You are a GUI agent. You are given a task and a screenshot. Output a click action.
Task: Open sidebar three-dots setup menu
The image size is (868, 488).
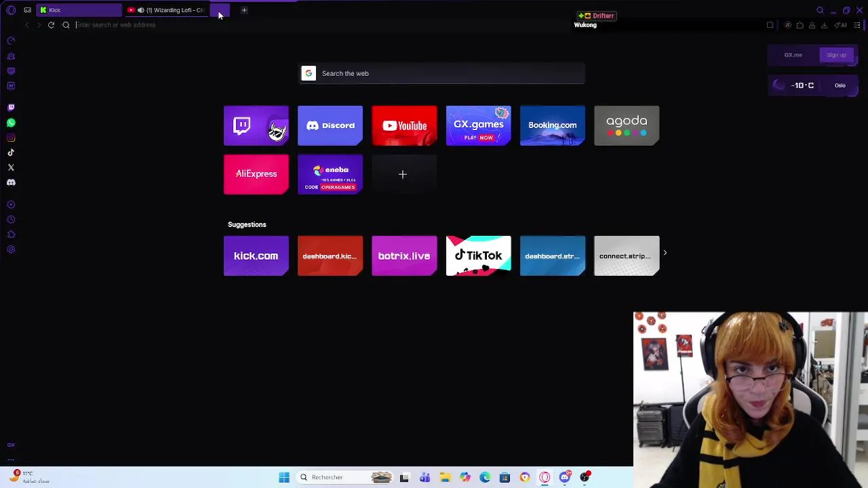[x=11, y=459]
